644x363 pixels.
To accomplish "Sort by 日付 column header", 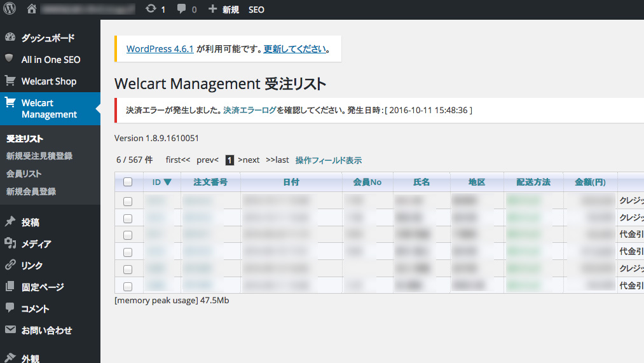I will click(291, 182).
